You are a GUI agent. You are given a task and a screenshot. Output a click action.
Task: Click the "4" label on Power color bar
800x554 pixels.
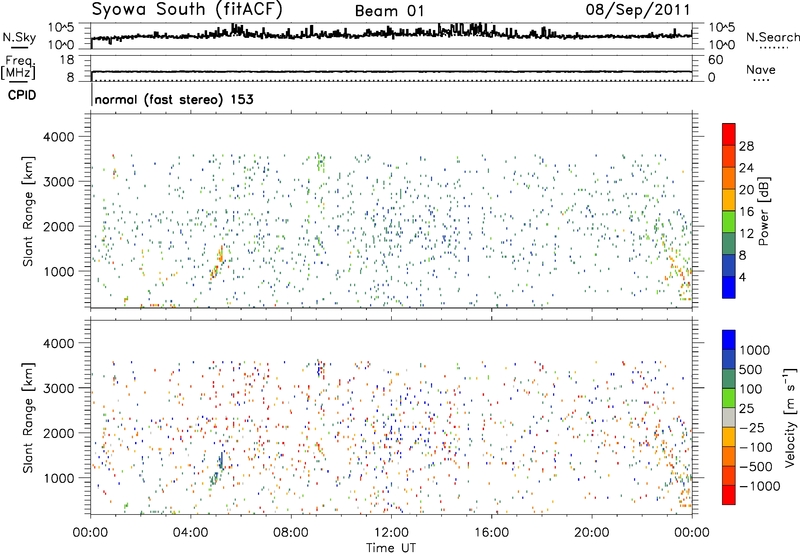point(742,277)
